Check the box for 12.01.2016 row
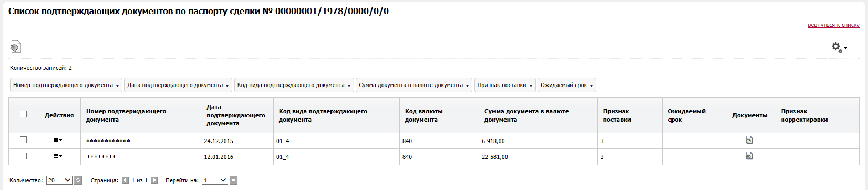Viewport: 868px width, 194px height. 23,156
